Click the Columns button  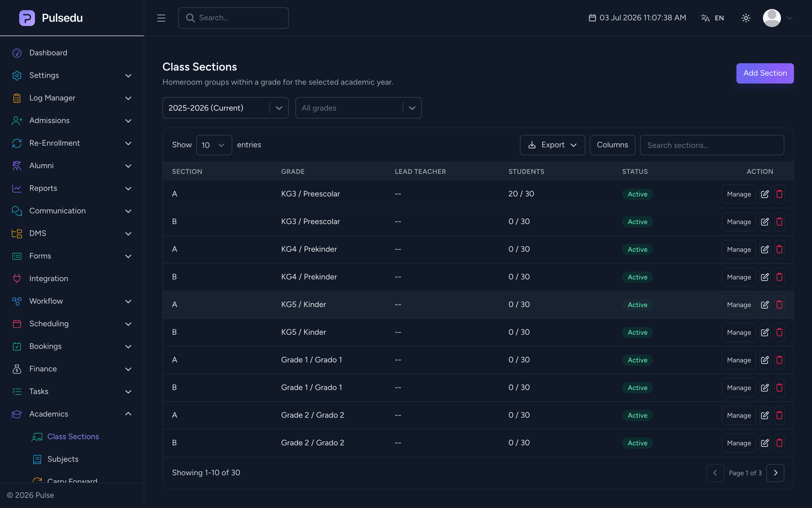[x=612, y=145]
